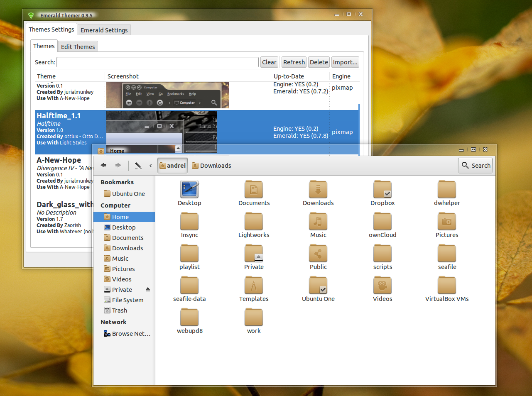Click the top theme's screenshot preview

point(167,95)
